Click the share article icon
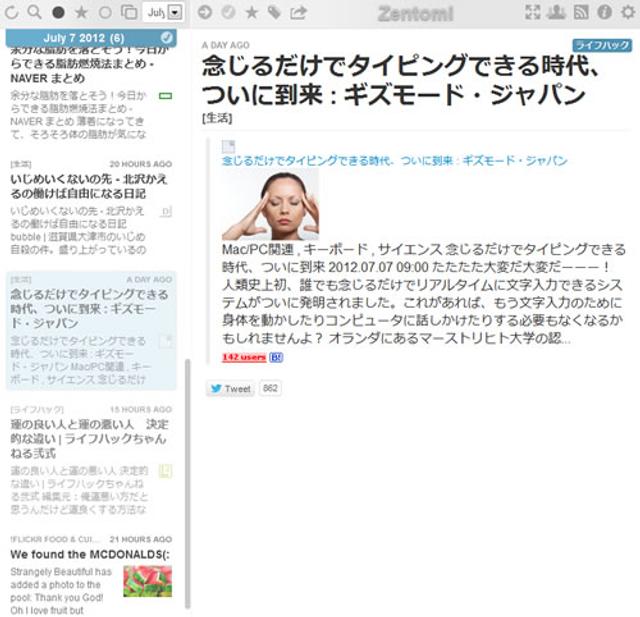Image resolution: width=640 pixels, height=617 pixels. [x=298, y=12]
